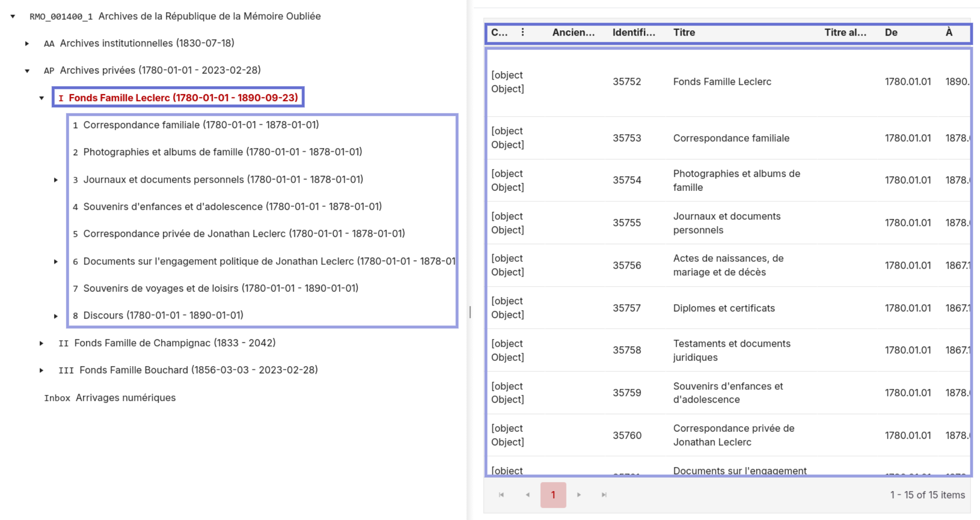Expand Fonds Famille Bouchard node
Image resolution: width=980 pixels, height=520 pixels.
41,370
